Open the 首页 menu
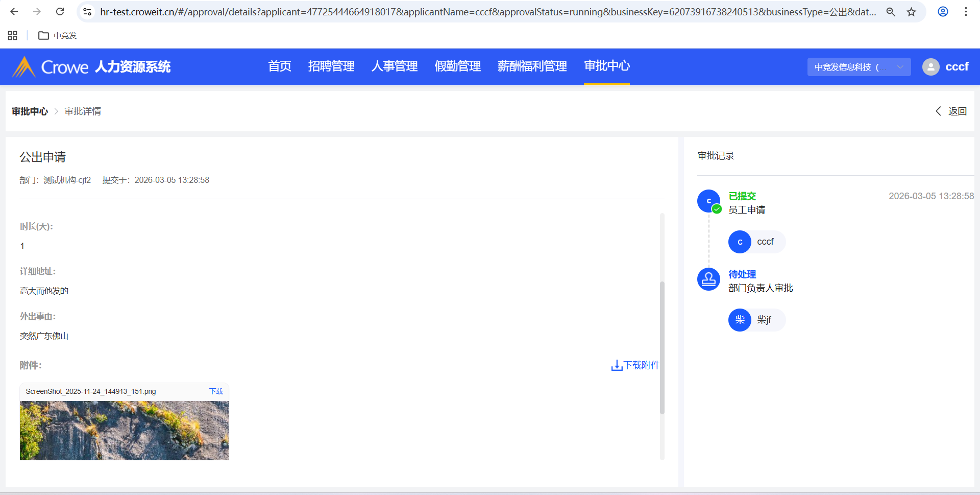This screenshot has width=980, height=495. coord(279,66)
